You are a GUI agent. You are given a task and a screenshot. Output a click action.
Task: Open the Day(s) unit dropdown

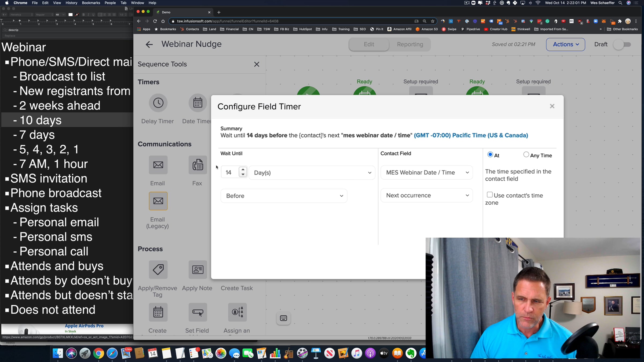click(312, 173)
